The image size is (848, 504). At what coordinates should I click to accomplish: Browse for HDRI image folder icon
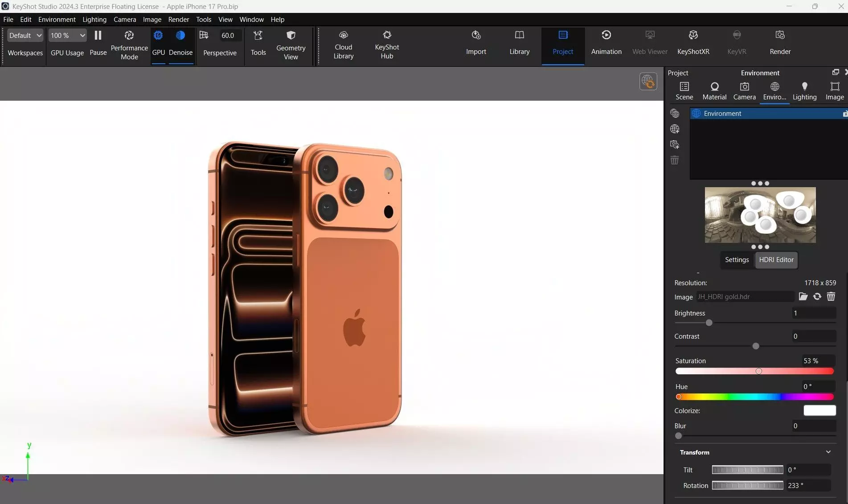point(803,296)
